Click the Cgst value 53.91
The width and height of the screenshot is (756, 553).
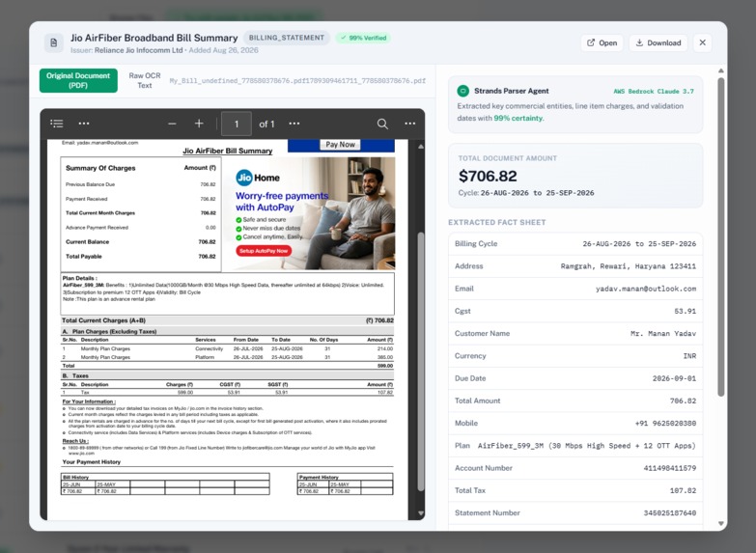coord(685,311)
